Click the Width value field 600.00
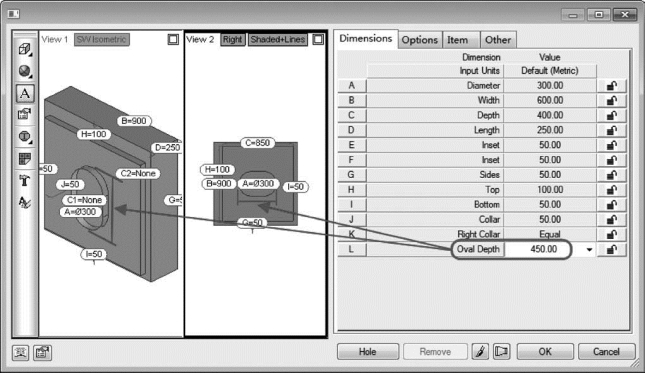 coord(550,100)
